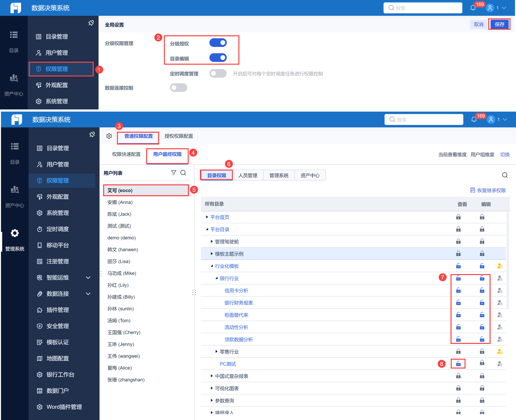Viewport: 516px width, 420px height.
Task: Toggle off the 分级授权 switch
Action: 218,43
